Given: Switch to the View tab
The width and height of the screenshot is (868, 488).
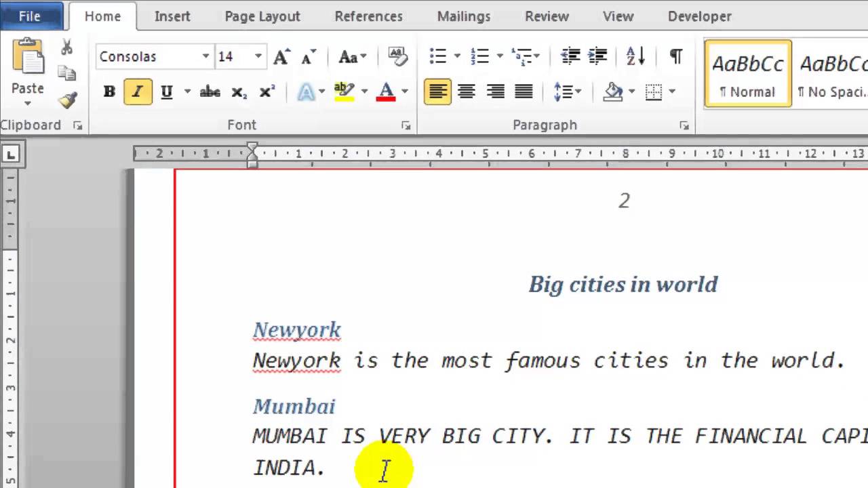Looking at the screenshot, I should [x=618, y=16].
